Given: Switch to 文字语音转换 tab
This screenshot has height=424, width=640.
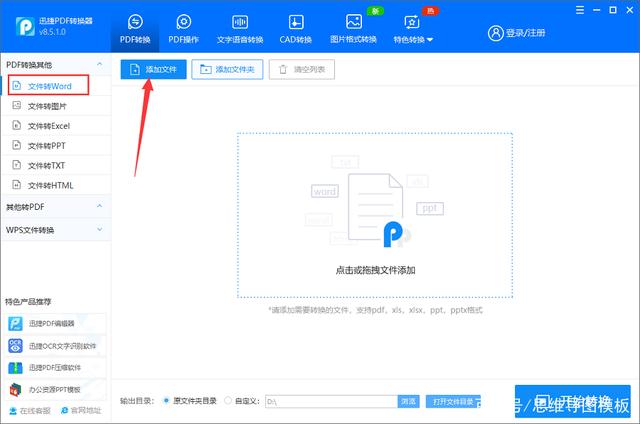Looking at the screenshot, I should click(240, 29).
